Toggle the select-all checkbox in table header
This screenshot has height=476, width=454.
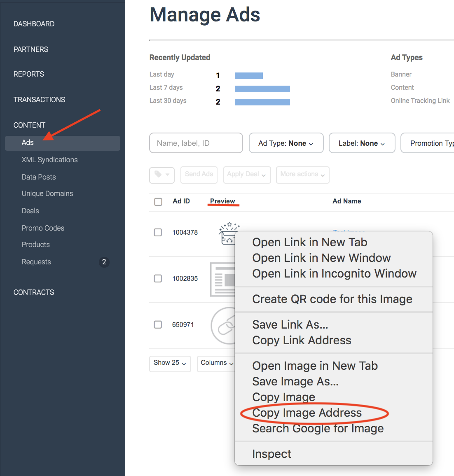[x=158, y=202]
